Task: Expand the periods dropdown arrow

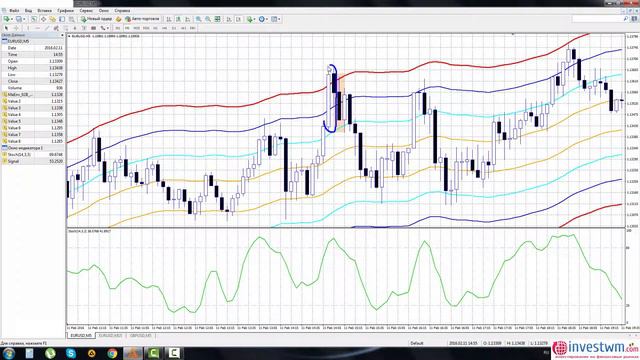Action: coord(267,19)
